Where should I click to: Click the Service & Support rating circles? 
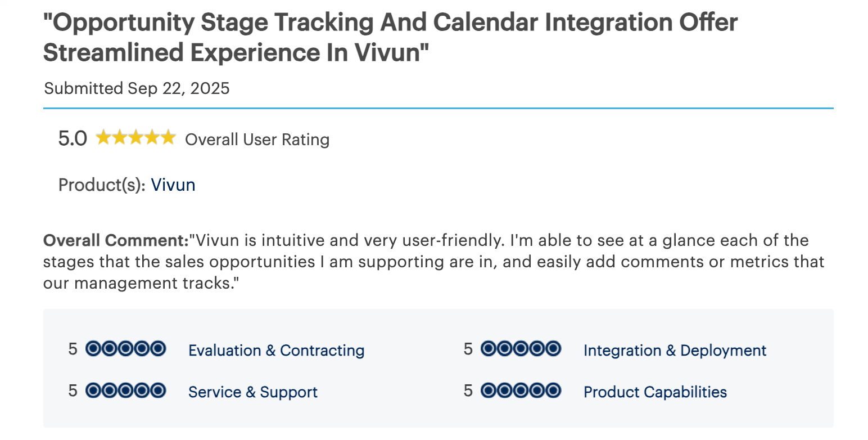tap(126, 391)
